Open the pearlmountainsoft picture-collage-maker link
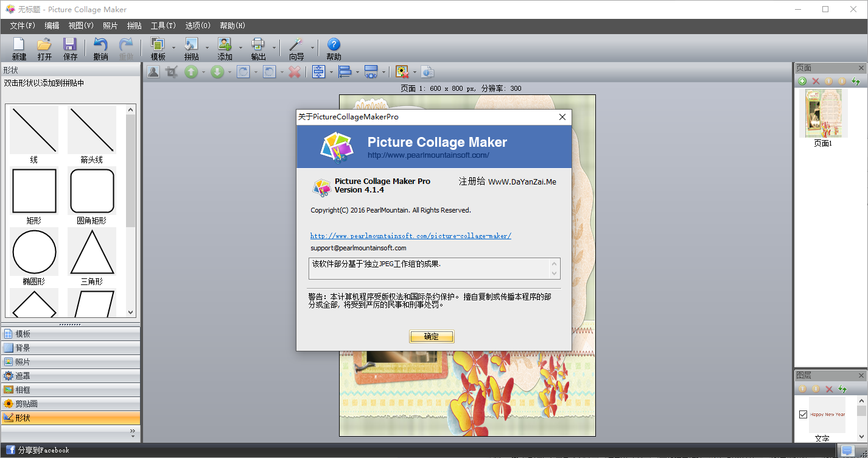Image resolution: width=868 pixels, height=458 pixels. (411, 236)
